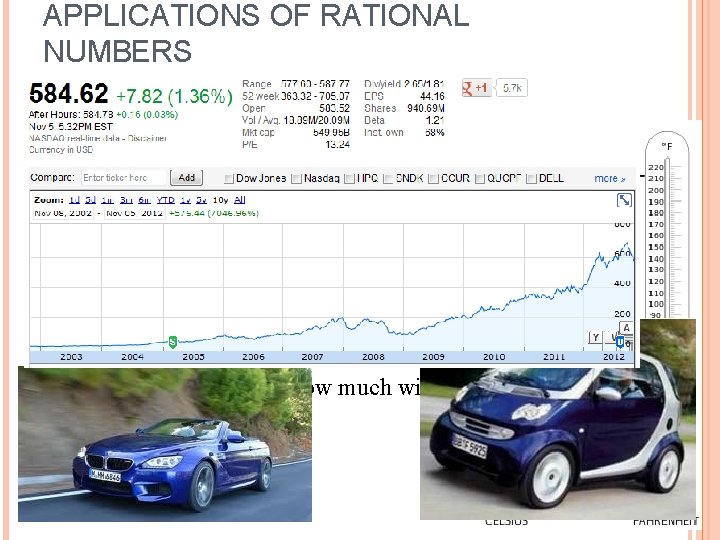
Task: Tick the HPQ compare checkbox
Action: pos(349,179)
